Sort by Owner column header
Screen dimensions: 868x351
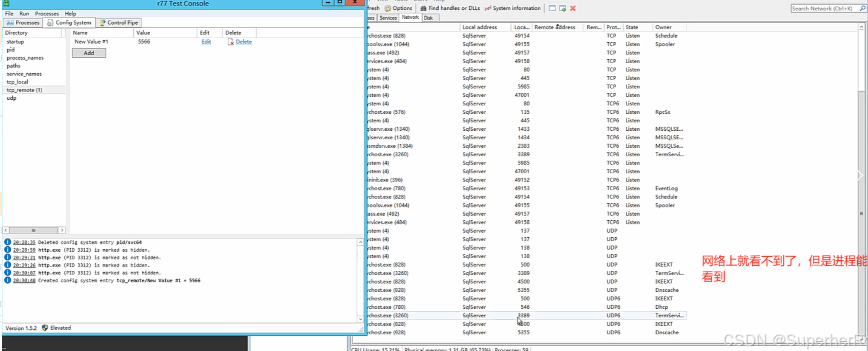pos(669,27)
